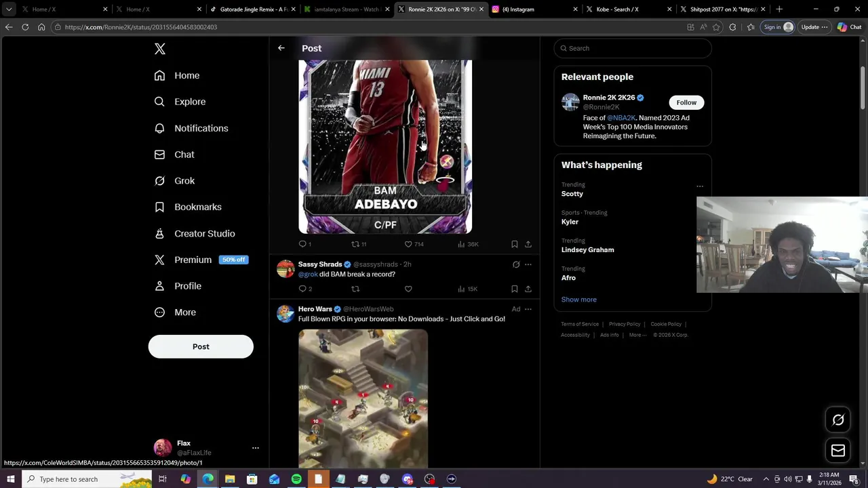Screen dimensions: 868x488
Task: Follow Ronnie 2K 2K26
Action: tap(686, 102)
